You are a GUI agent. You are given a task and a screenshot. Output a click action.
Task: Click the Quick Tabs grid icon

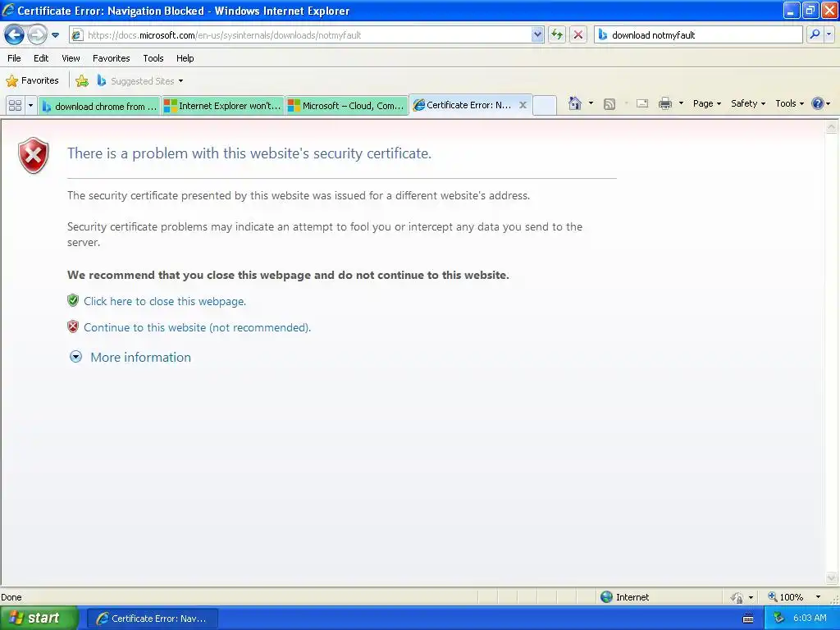coord(15,106)
